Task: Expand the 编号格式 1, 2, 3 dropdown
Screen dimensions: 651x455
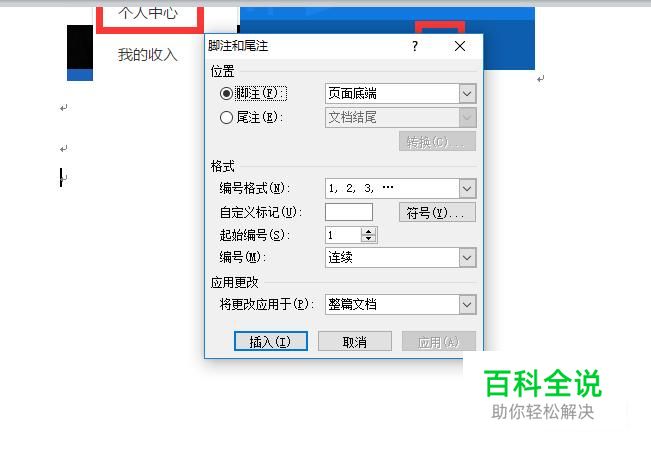Action: pyautogui.click(x=400, y=188)
